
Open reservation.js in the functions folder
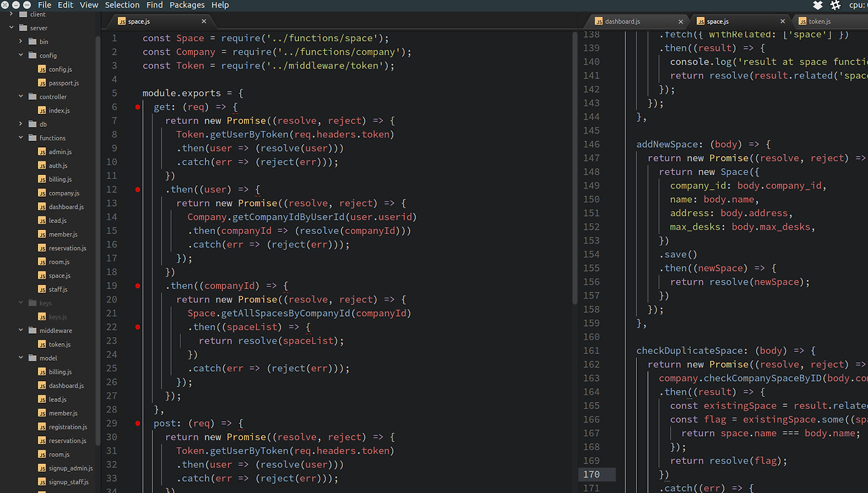pos(68,248)
